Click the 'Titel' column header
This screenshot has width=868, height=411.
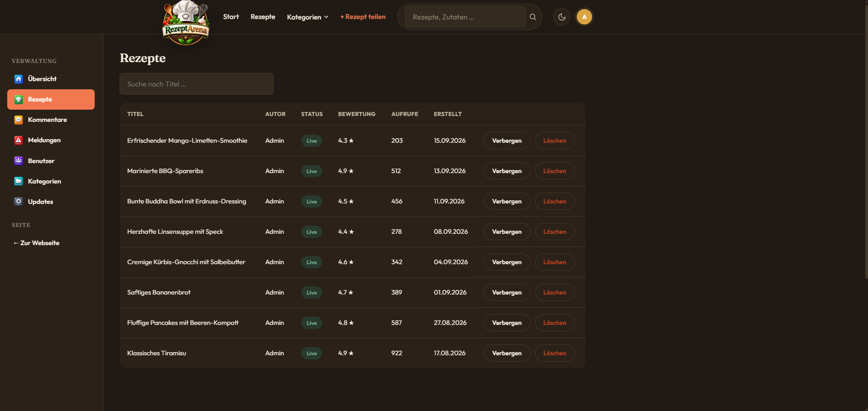135,114
